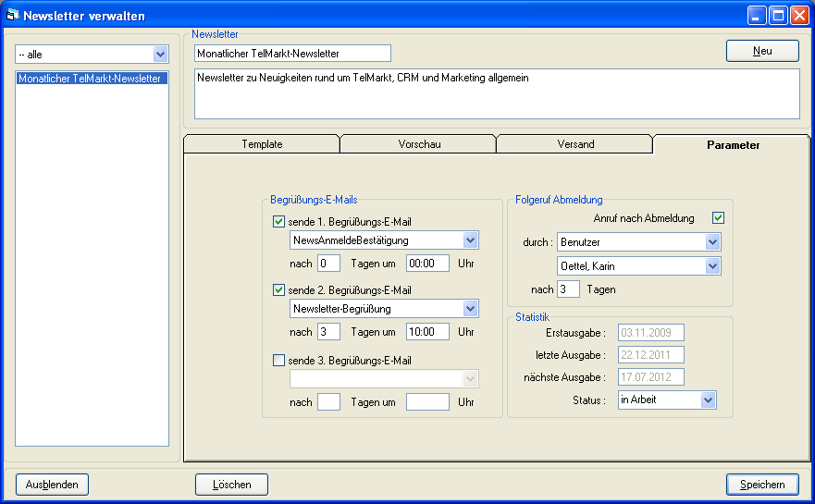Click the Newsletter verwalten title bar icon
815x504 pixels.
[x=13, y=16]
